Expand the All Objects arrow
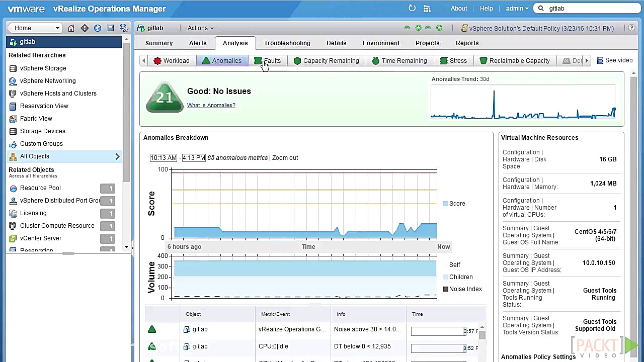The width and height of the screenshot is (644, 362). coord(117,156)
